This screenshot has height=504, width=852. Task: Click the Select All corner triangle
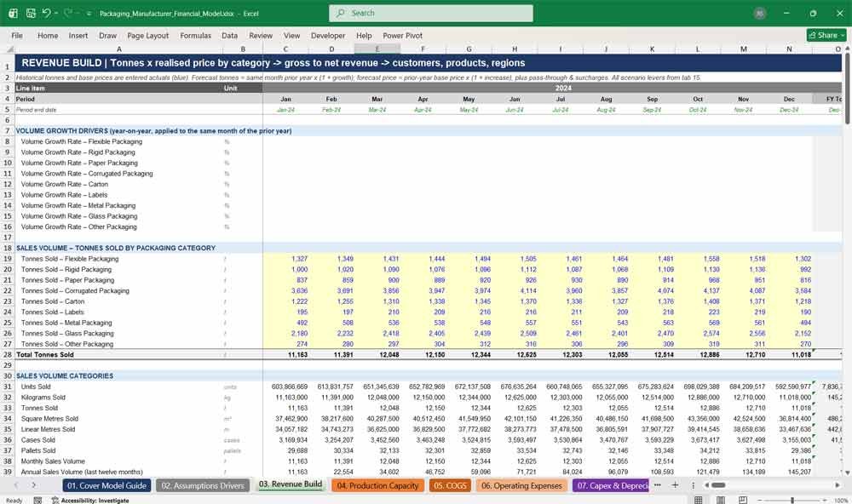tap(8, 49)
